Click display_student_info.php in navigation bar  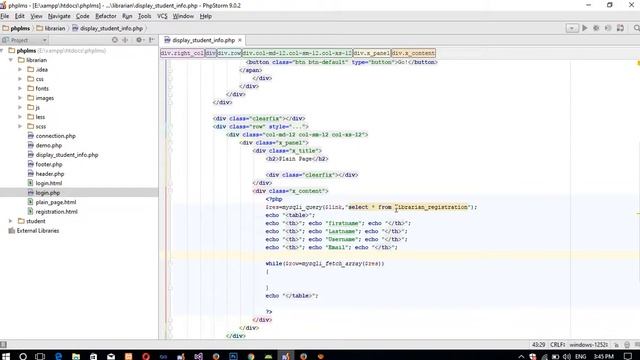pos(108,29)
